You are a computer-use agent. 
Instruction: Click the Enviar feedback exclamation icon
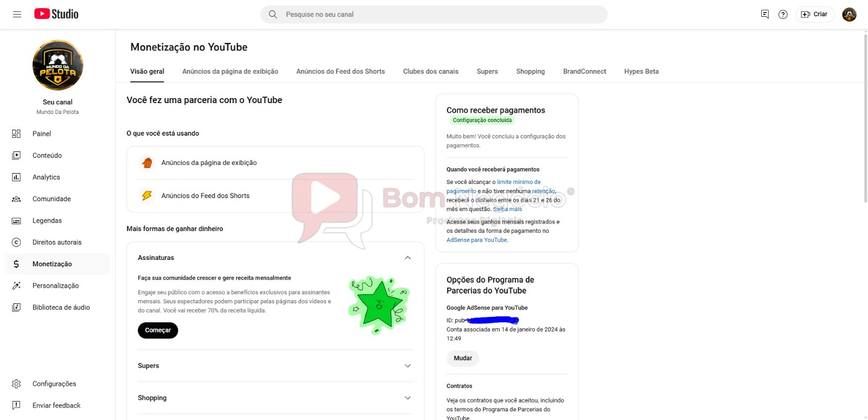pos(16,405)
